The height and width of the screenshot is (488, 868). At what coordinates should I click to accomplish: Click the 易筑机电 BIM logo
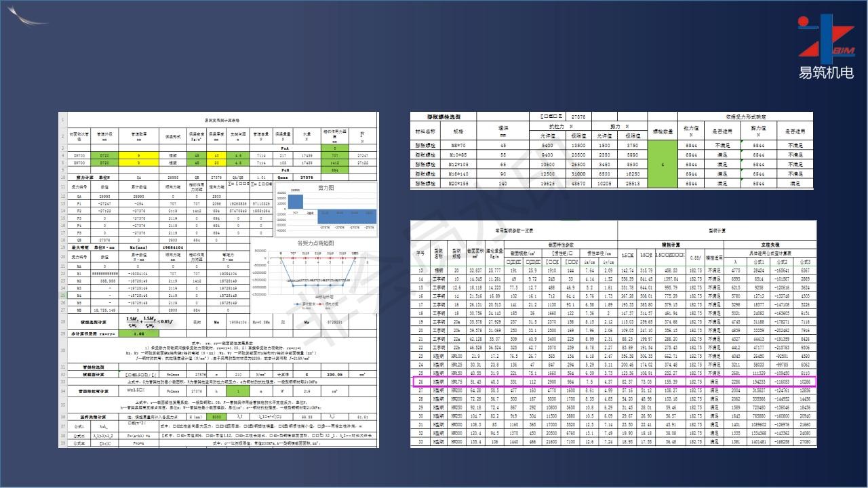coord(825,45)
